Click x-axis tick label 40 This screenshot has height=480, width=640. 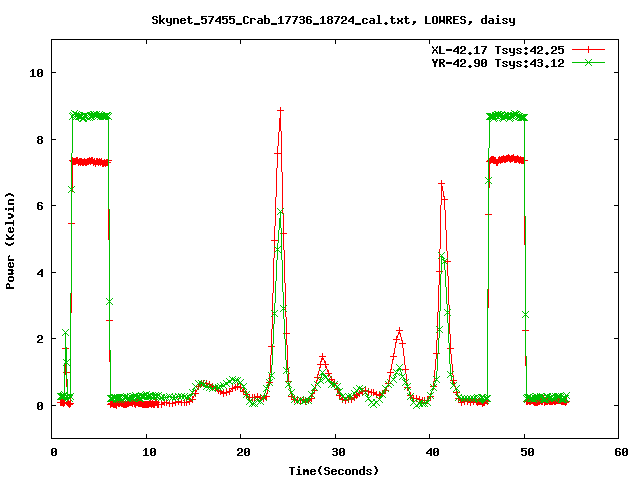(x=432, y=452)
